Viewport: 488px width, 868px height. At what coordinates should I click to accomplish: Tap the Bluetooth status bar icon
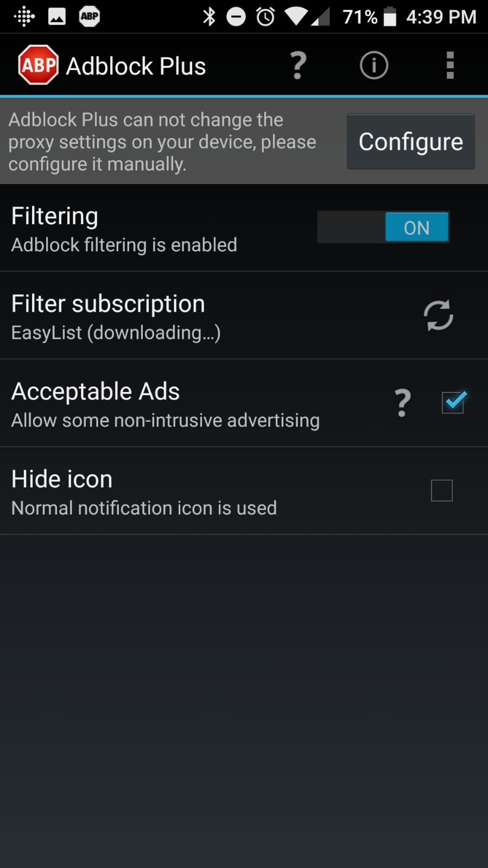tap(209, 17)
